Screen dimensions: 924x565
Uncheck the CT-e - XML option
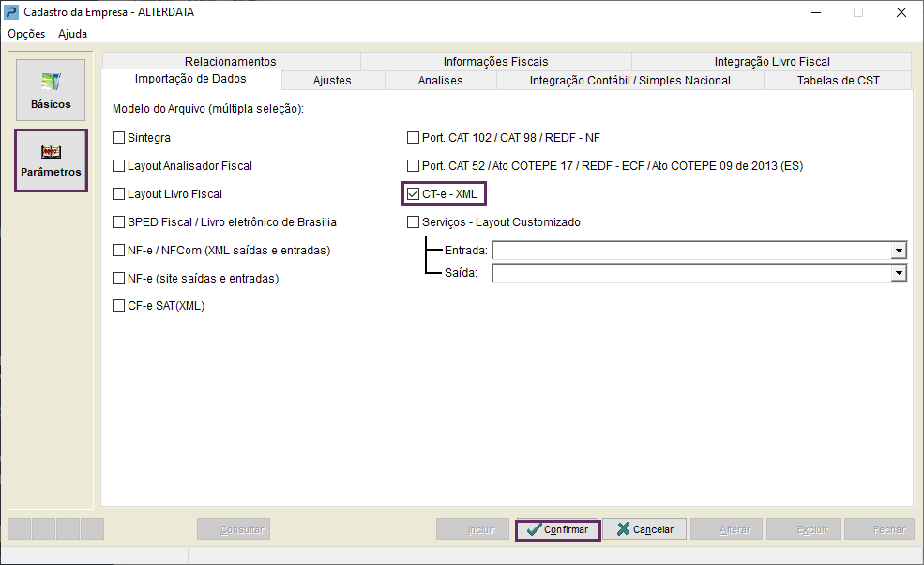pyautogui.click(x=414, y=194)
